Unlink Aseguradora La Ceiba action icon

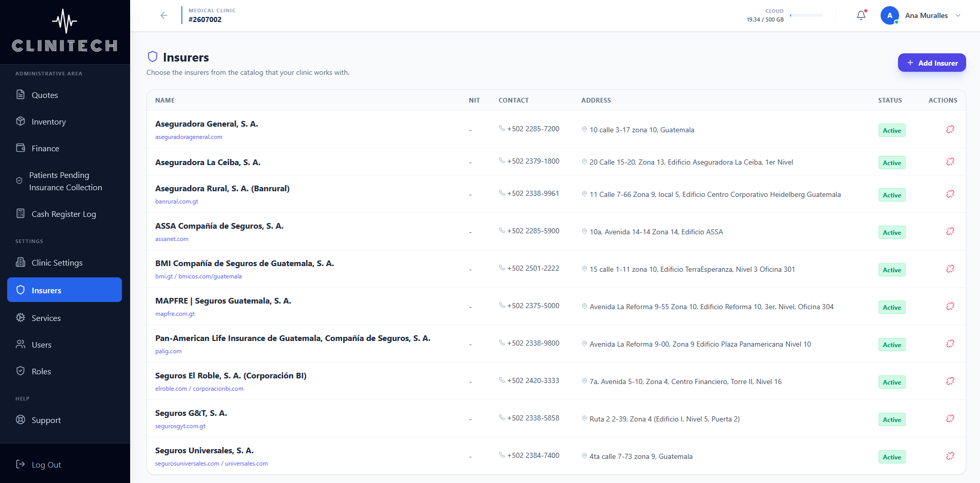pyautogui.click(x=950, y=162)
